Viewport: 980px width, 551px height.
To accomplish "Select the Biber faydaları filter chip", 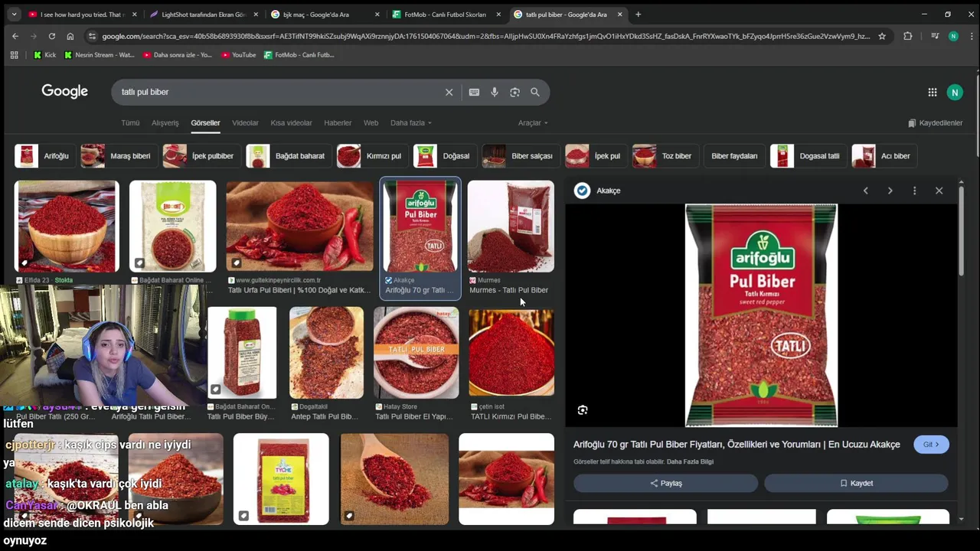I will point(734,156).
